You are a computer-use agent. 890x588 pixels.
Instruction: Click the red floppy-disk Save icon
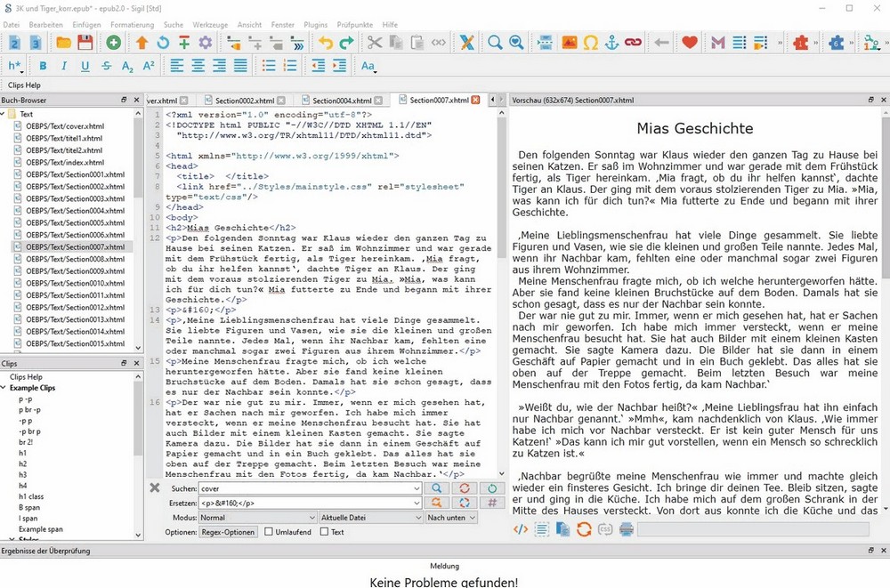tap(85, 42)
